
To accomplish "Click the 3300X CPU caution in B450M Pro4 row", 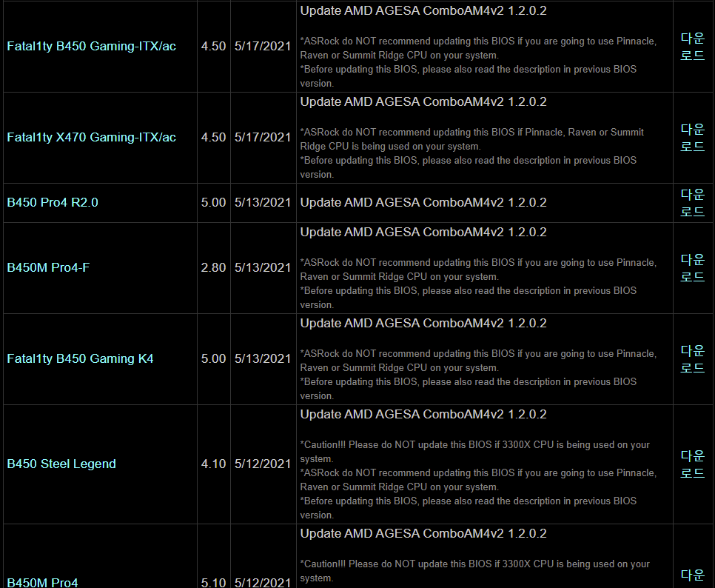I will [474, 571].
